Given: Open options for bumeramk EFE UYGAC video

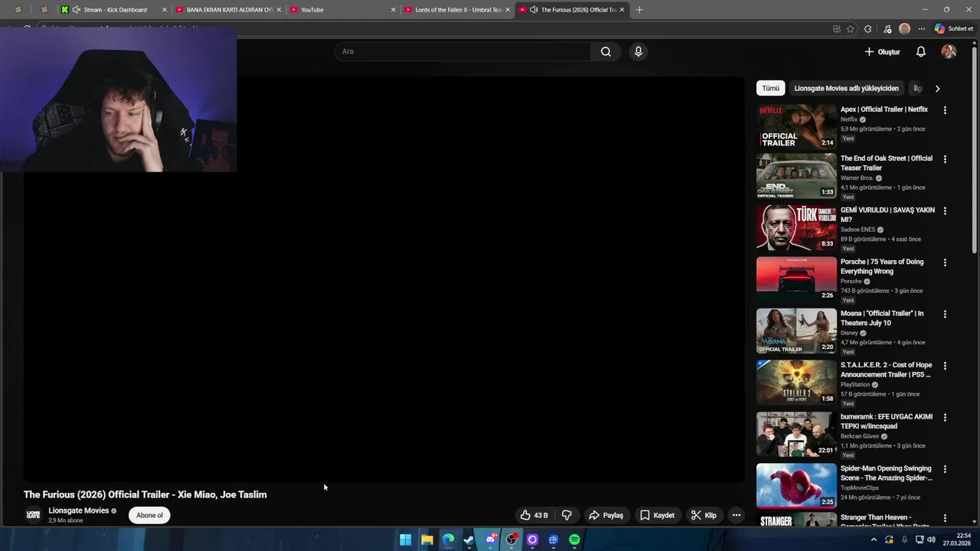Looking at the screenshot, I should 945,417.
